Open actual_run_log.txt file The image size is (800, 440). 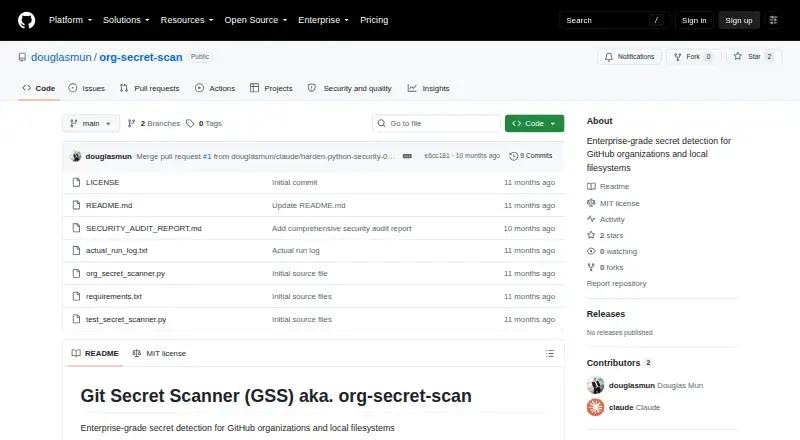[116, 251]
